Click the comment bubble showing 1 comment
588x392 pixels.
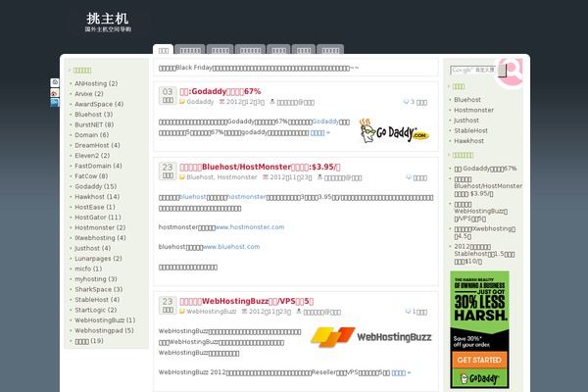pos(408,312)
